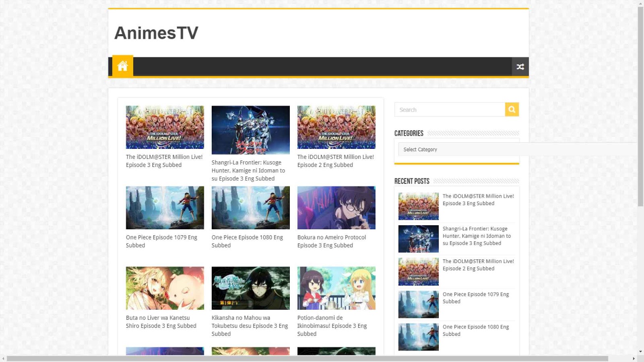Click the vertical scrollbar down arrow
Image resolution: width=644 pixels, height=362 pixels.
(x=640, y=352)
